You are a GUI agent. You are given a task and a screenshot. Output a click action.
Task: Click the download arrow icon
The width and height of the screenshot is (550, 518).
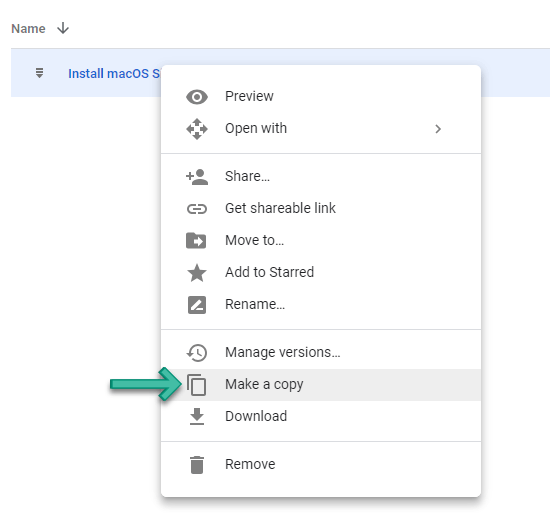(x=197, y=416)
